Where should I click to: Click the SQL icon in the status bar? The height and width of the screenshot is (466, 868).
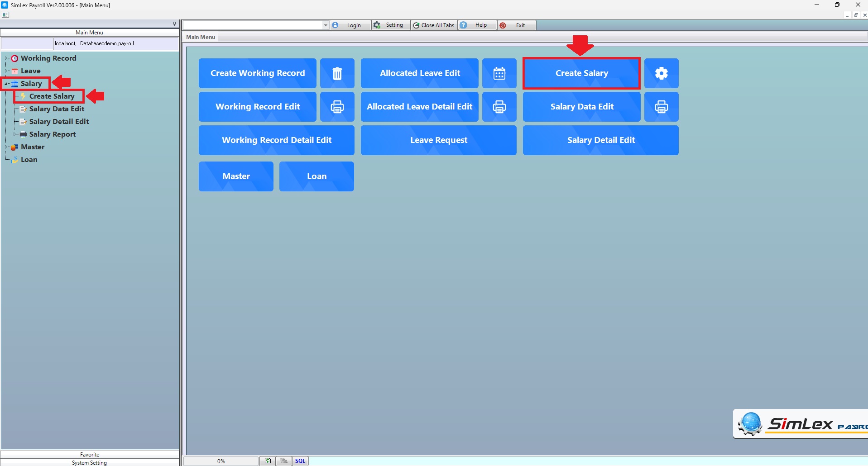click(x=300, y=461)
